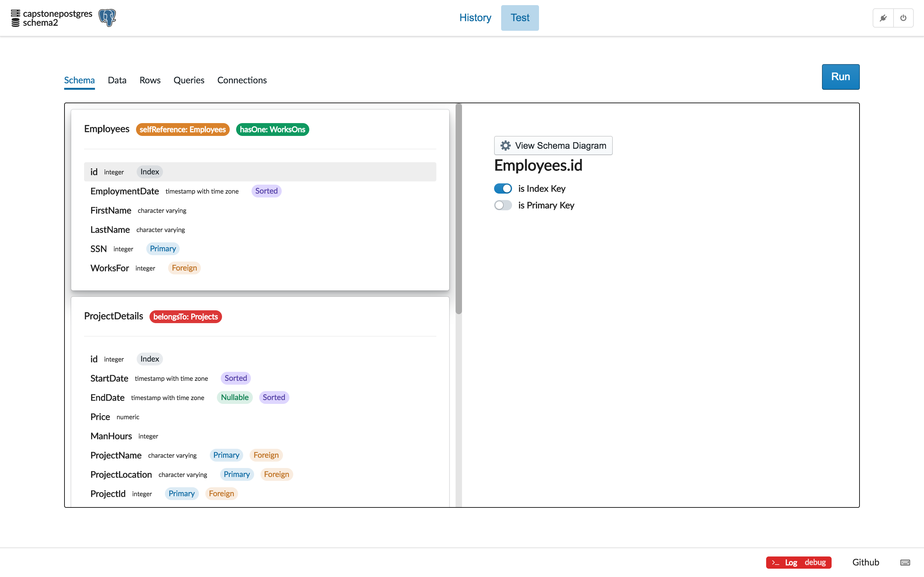
Task: Click selfReference: Employees relation badge
Action: pyautogui.click(x=183, y=130)
